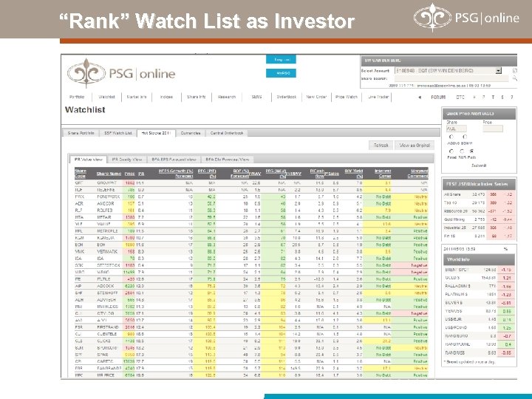Screen dimensions: 532x399
Task: Switch to the Currencies tab
Action: (x=191, y=133)
